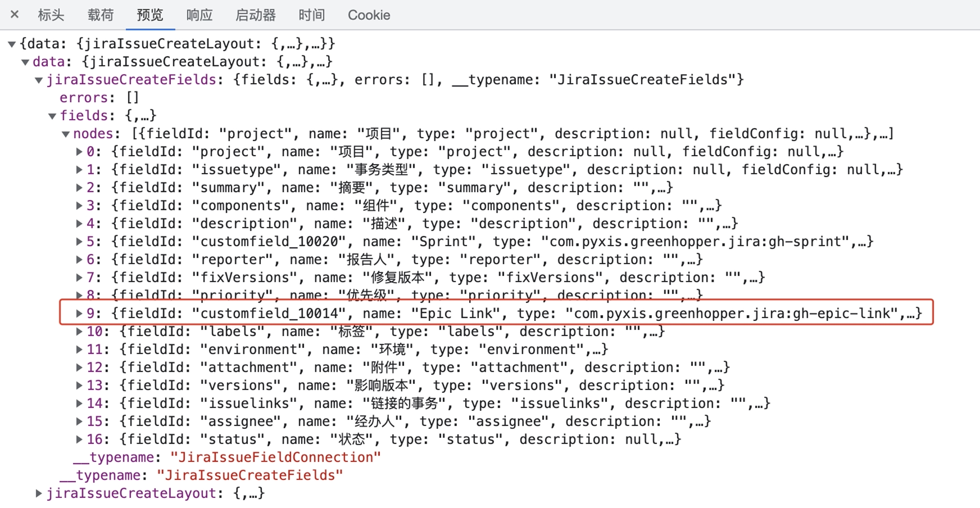980x508 pixels.
Task: Expand node 7 fixVersions
Action: 79,278
